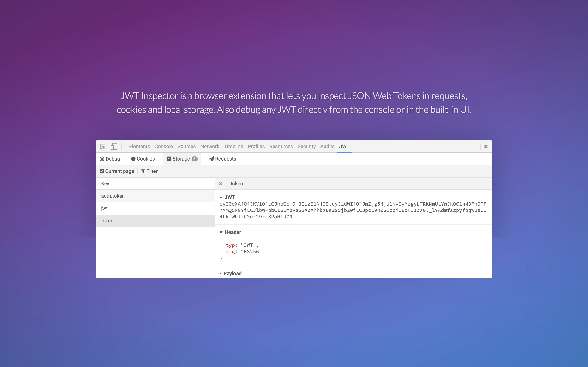This screenshot has width=588, height=367.
Task: Click the Storage panel icon
Action: [x=169, y=158]
